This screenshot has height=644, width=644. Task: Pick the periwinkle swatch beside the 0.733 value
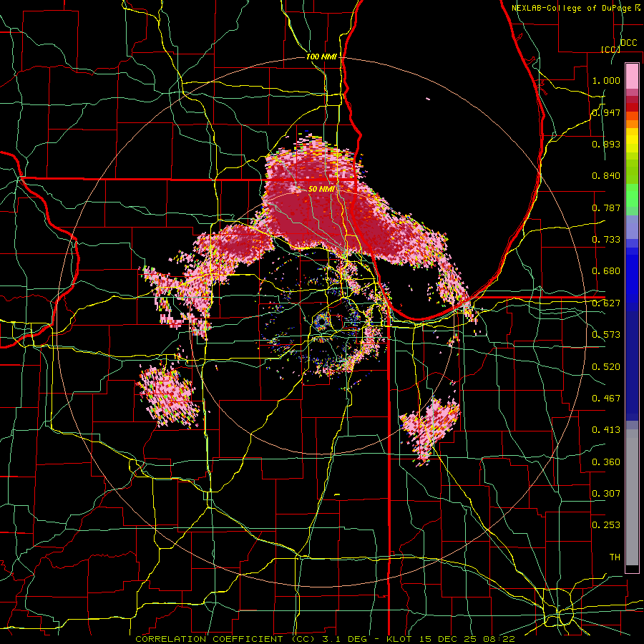(x=632, y=227)
